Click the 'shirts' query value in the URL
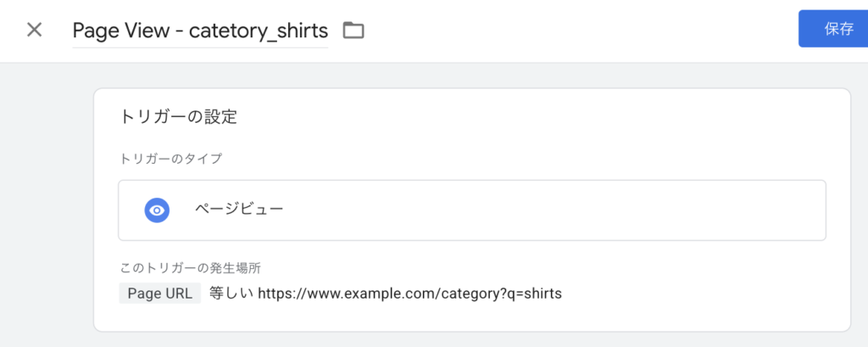Image resolution: width=868 pixels, height=347 pixels. point(541,294)
